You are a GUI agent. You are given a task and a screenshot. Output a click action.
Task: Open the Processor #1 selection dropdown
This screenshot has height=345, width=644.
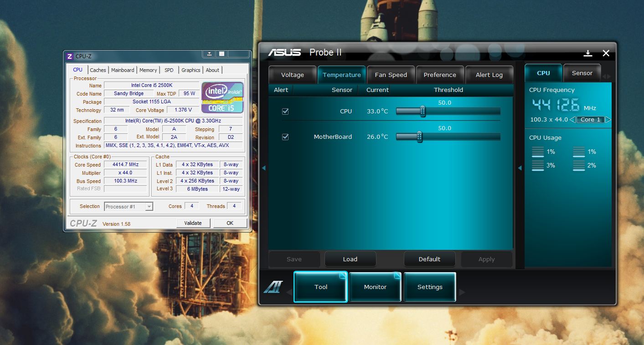pyautogui.click(x=129, y=207)
